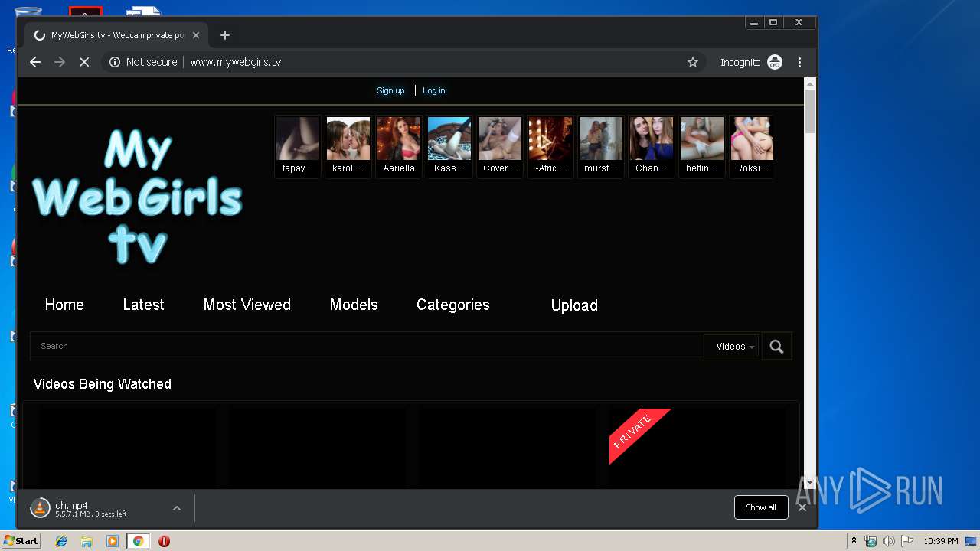Open the Not secure site info icon
This screenshot has width=980, height=551.
point(115,62)
